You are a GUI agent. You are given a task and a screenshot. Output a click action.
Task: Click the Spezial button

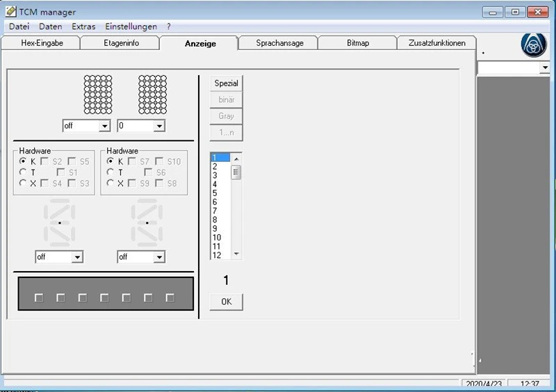tap(227, 83)
